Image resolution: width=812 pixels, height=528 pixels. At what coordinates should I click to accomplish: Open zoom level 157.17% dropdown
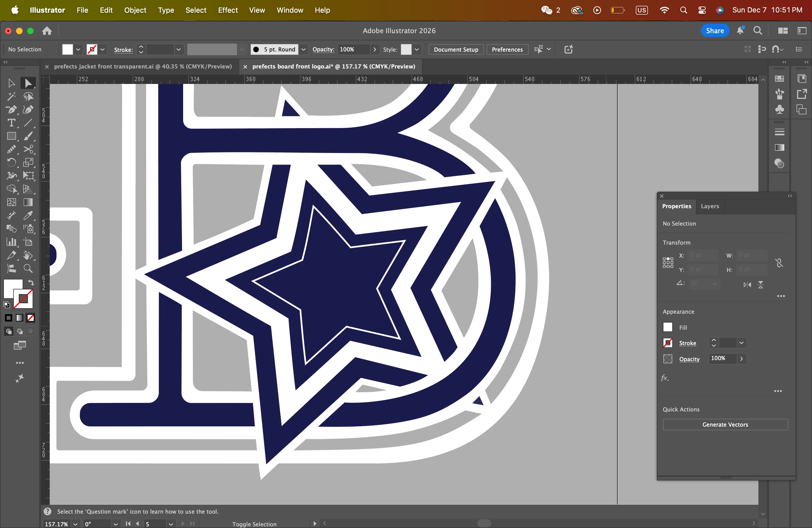[x=75, y=524]
